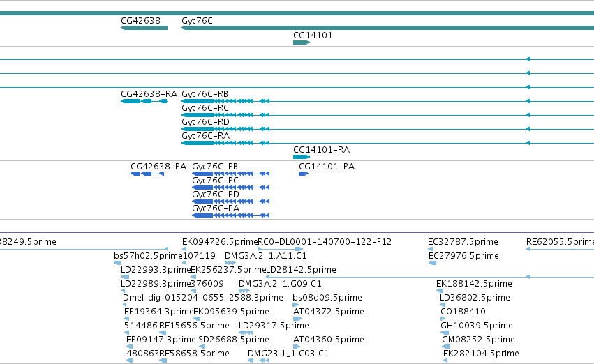Select the Gyc76C-RD transcript label

(206, 122)
